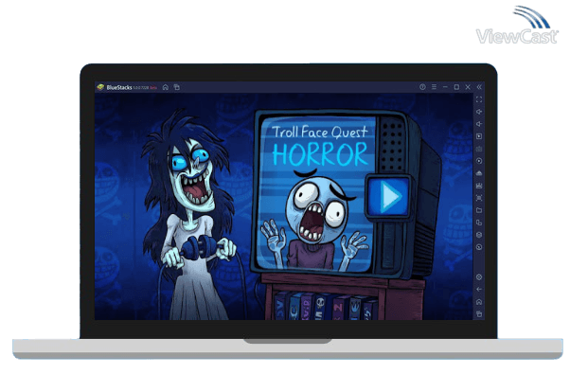
Task: Open the keyboard game controls icon
Action: [x=479, y=149]
